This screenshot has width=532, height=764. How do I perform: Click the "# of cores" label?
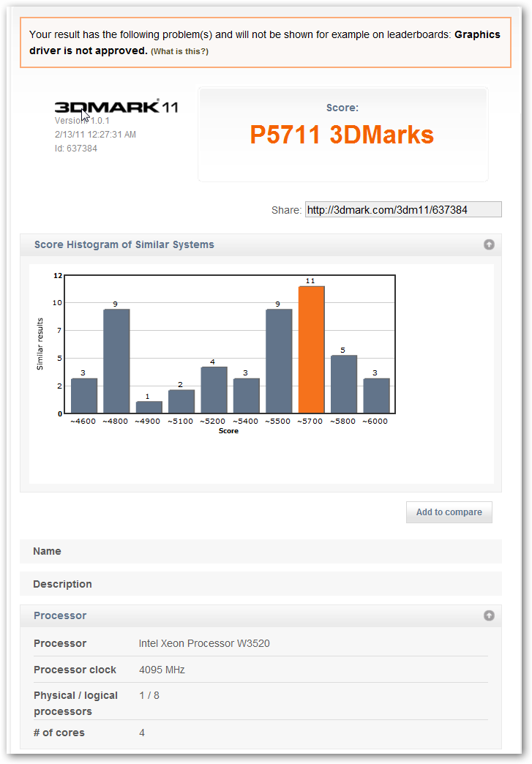point(59,733)
